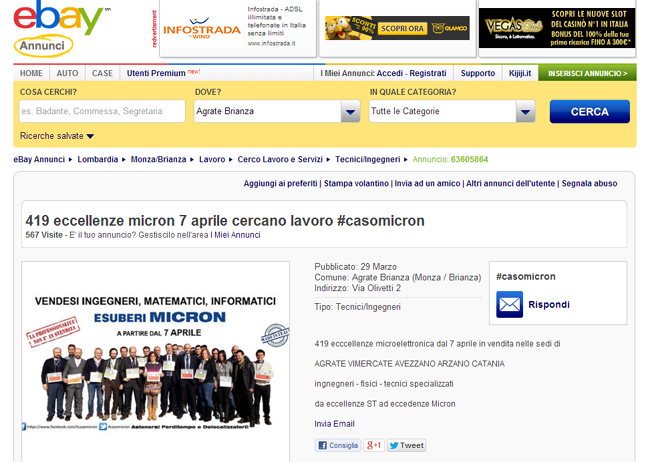
Task: Click the #casomicron username in reply box
Action: (526, 277)
